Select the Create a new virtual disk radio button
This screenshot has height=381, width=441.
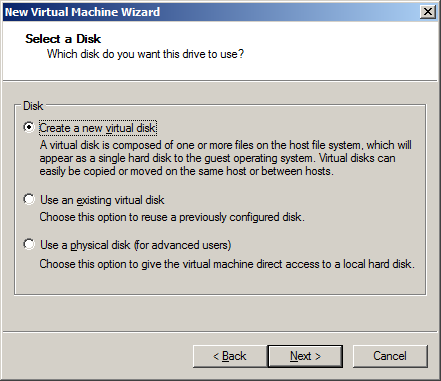tap(29, 127)
